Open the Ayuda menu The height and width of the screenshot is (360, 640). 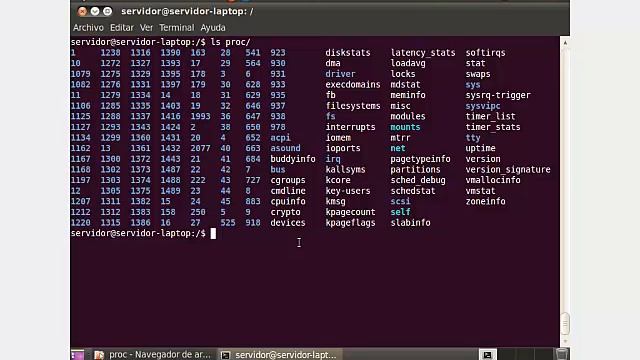(x=213, y=28)
